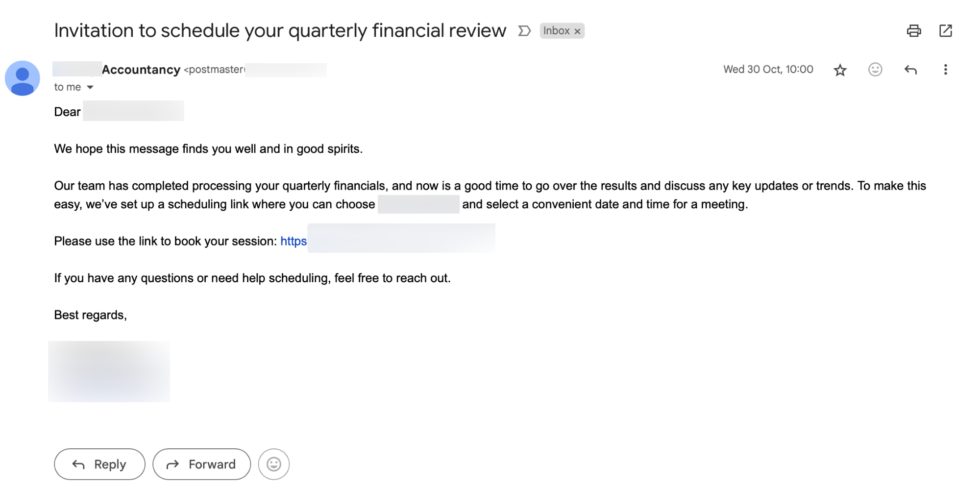Image resolution: width=980 pixels, height=487 pixels.
Task: Toggle the importance marker beside the subject
Action: (x=524, y=31)
